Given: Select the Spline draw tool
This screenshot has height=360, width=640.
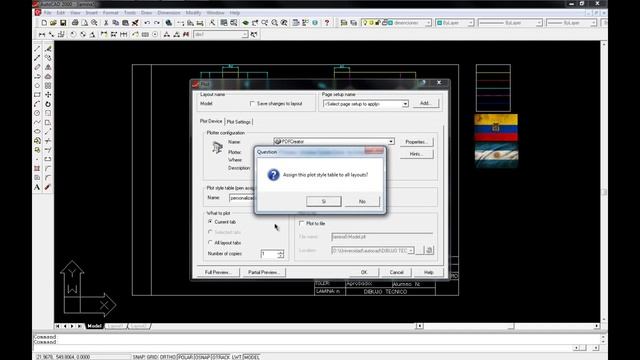Looking at the screenshot, I should (x=37, y=122).
